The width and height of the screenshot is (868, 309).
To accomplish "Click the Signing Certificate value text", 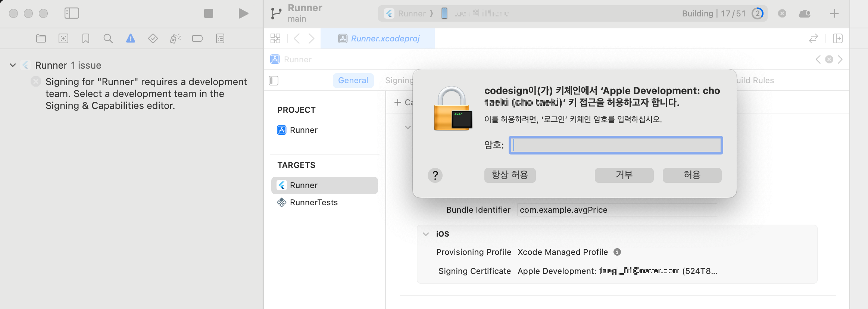I will (x=617, y=271).
